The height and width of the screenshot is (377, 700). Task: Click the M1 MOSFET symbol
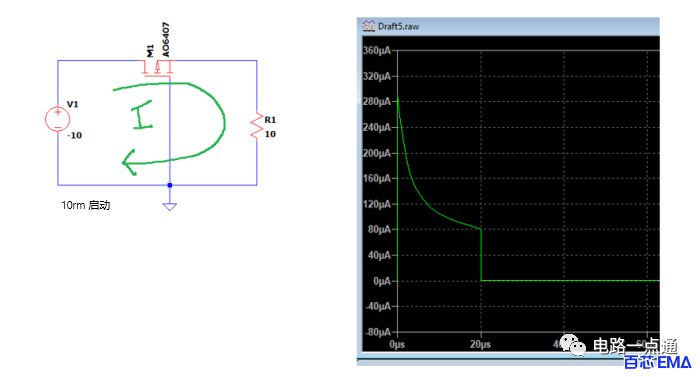point(157,68)
